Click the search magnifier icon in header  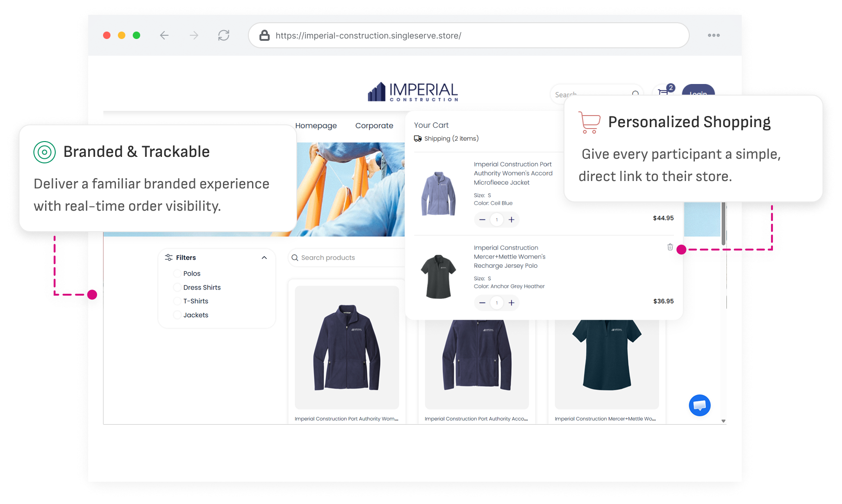[x=635, y=93]
